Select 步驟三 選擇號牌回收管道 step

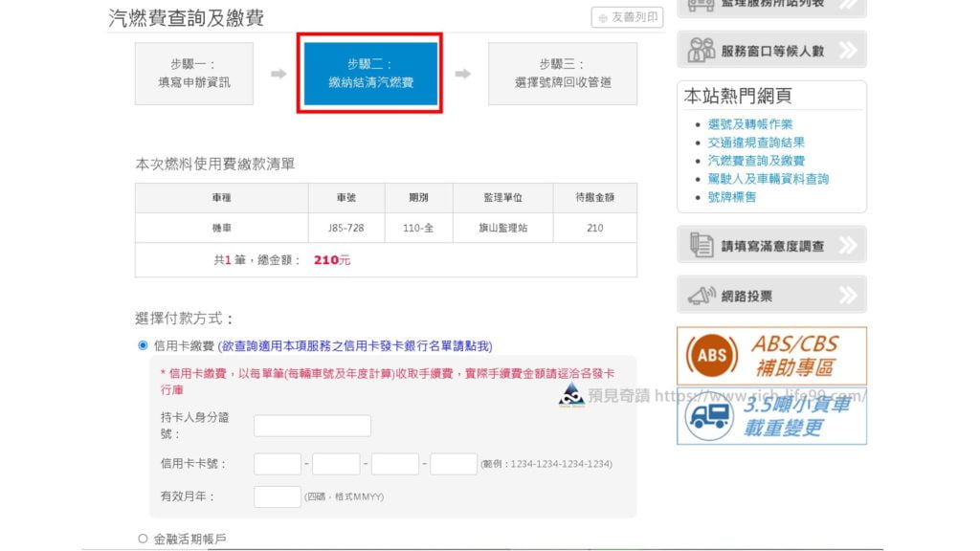tap(563, 74)
